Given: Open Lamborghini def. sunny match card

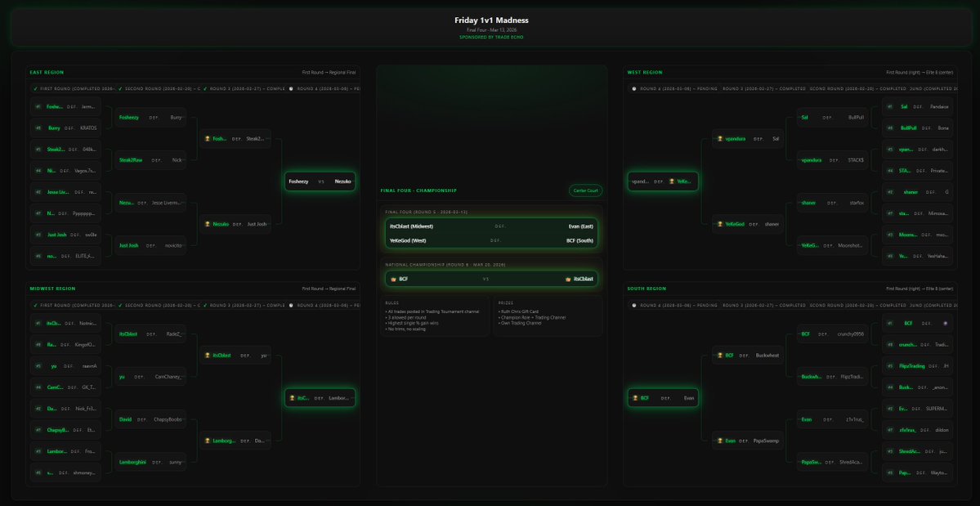Looking at the screenshot, I should click(150, 463).
